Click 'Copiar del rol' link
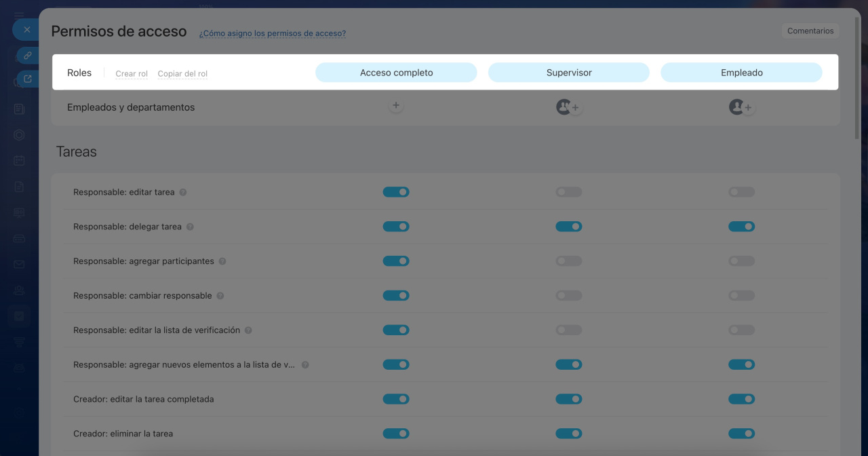 182,74
